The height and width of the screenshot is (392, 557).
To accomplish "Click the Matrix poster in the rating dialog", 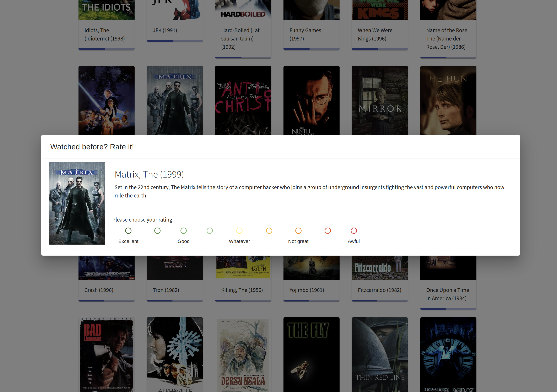I will 77,203.
